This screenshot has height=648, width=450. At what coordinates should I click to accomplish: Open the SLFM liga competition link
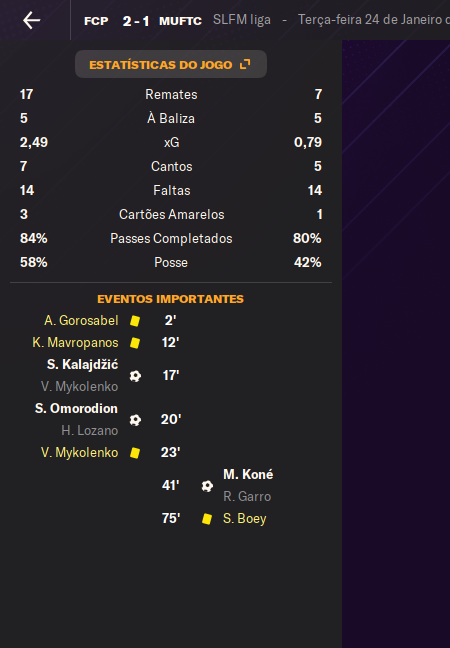click(x=242, y=20)
